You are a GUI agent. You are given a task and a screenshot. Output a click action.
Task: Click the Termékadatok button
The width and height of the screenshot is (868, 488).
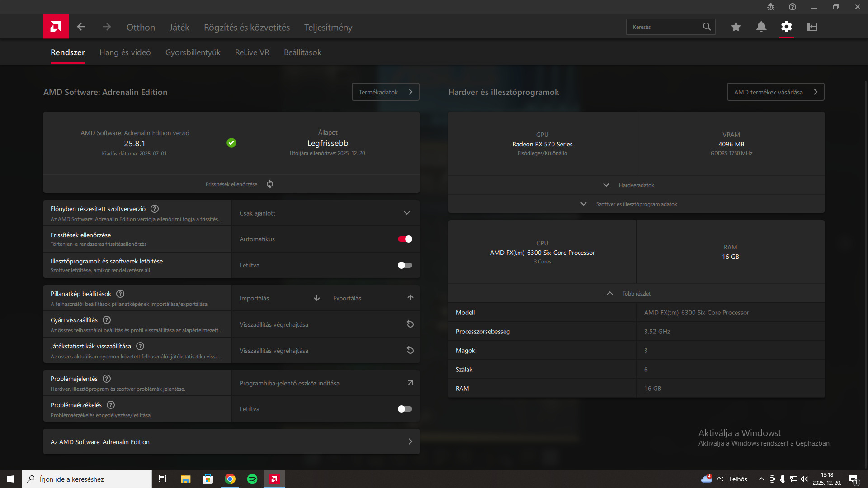385,92
